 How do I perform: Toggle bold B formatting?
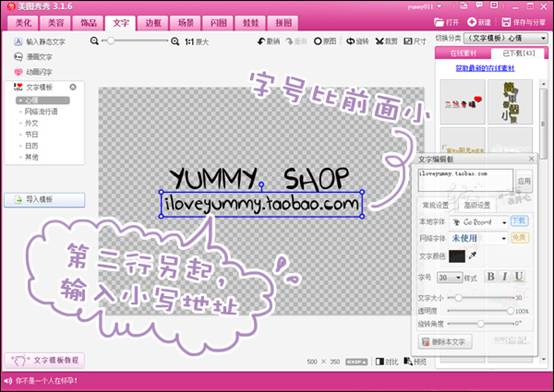pyautogui.click(x=491, y=276)
